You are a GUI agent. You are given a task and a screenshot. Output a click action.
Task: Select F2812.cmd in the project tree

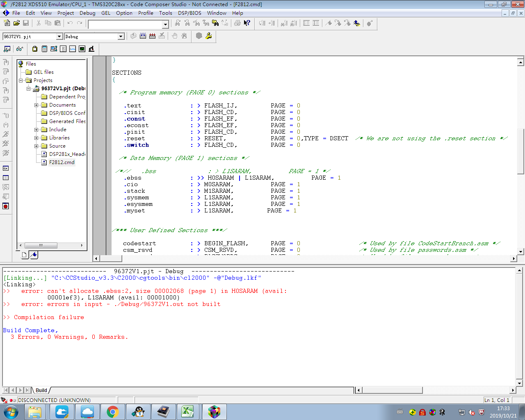[62, 162]
